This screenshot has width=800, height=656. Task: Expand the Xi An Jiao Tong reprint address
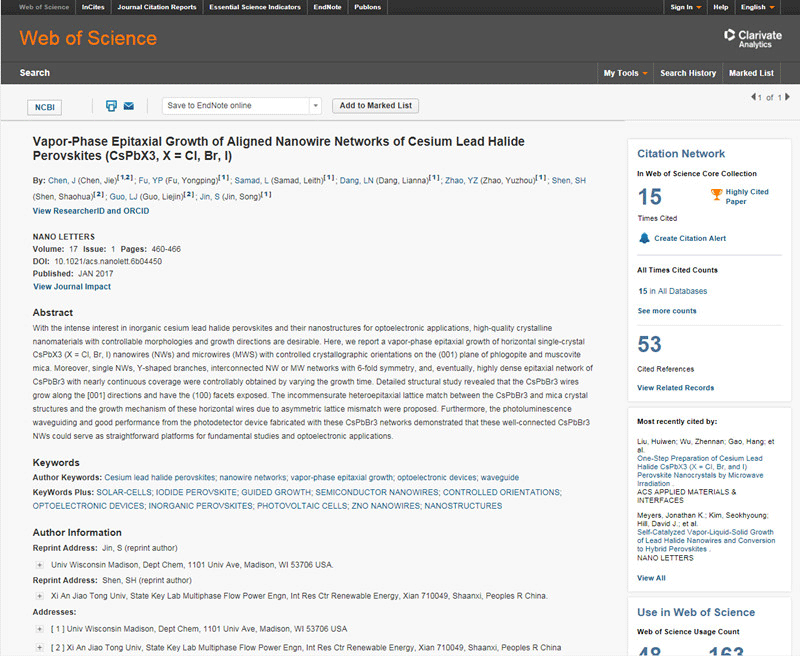(x=39, y=596)
